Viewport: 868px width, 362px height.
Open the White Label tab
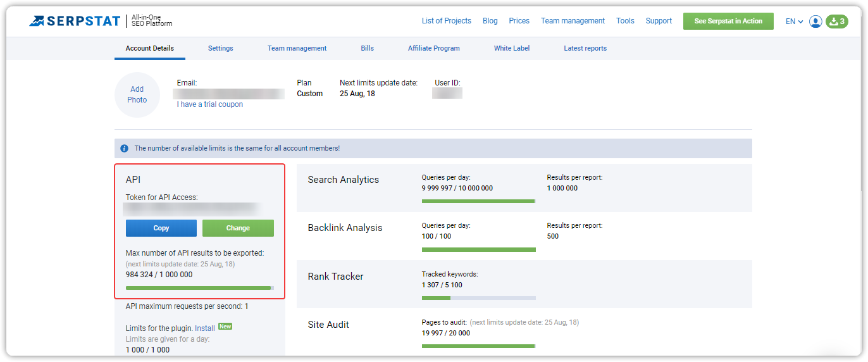click(x=512, y=48)
